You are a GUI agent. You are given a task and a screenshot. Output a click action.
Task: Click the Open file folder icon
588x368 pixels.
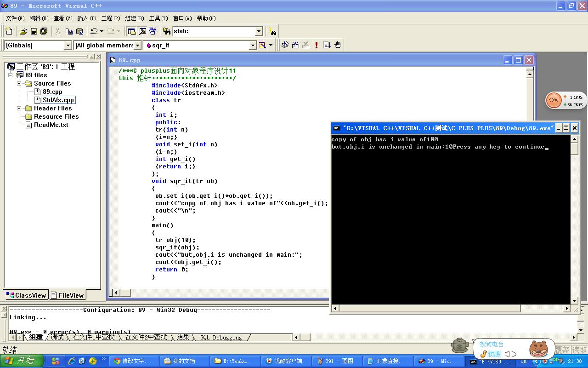23,31
